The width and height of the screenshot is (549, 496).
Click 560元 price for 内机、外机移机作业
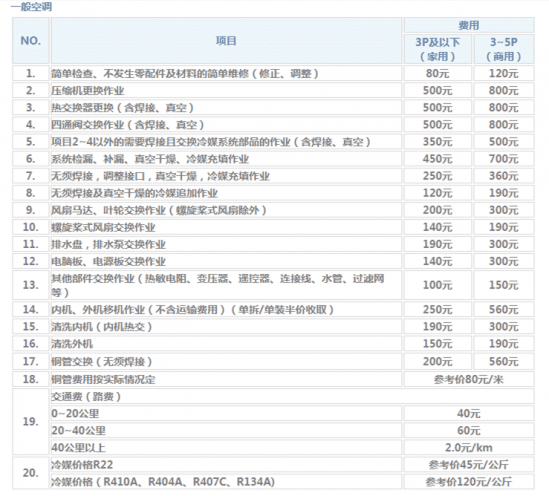pyautogui.click(x=504, y=309)
